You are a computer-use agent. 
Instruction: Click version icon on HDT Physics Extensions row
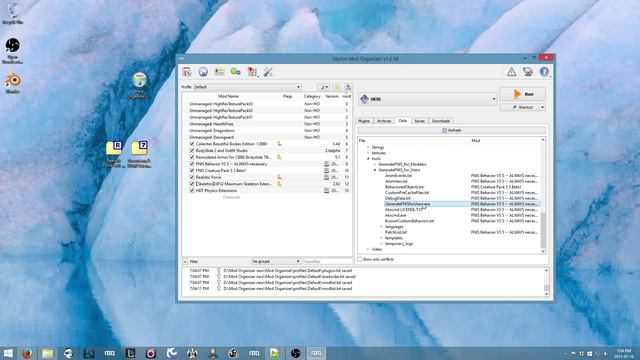327,191
